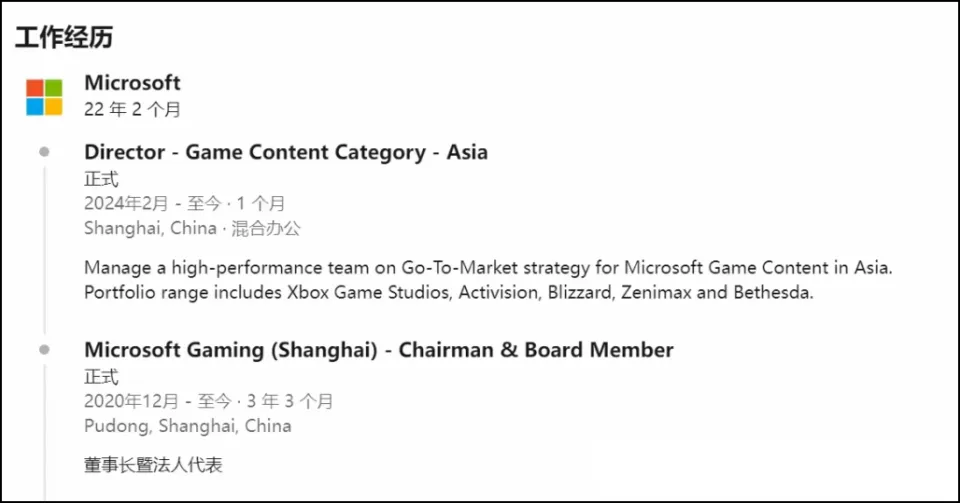Open the Microsoft Gaming (Shanghai) Chairman title
This screenshot has height=503, width=960.
click(x=378, y=350)
